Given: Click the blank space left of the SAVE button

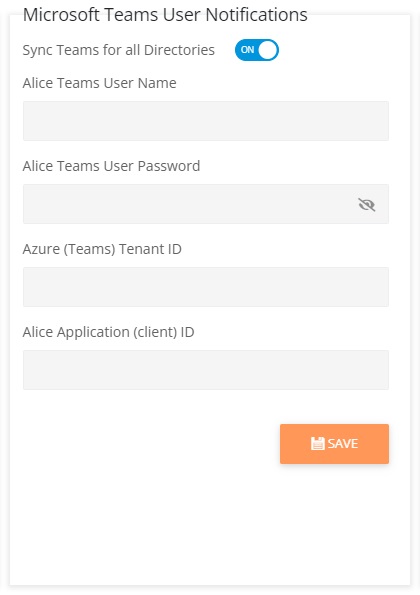Looking at the screenshot, I should (150, 444).
